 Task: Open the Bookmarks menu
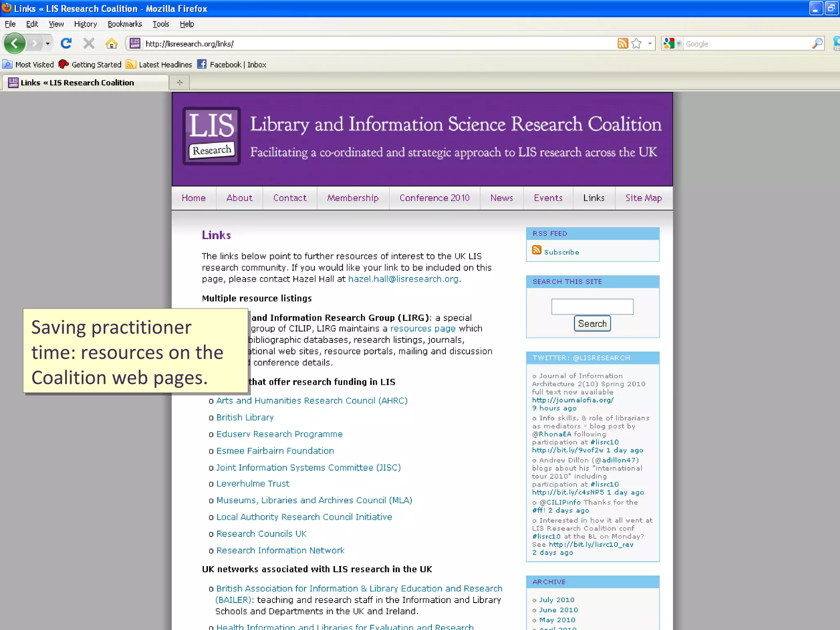125,24
